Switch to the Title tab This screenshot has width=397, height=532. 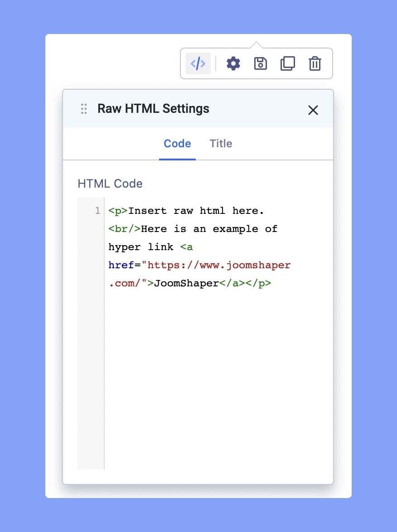pos(221,144)
